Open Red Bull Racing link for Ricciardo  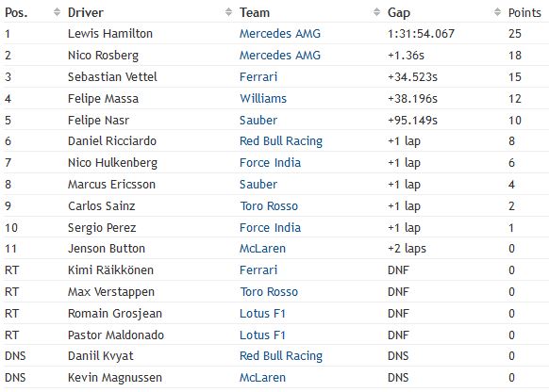coord(281,141)
